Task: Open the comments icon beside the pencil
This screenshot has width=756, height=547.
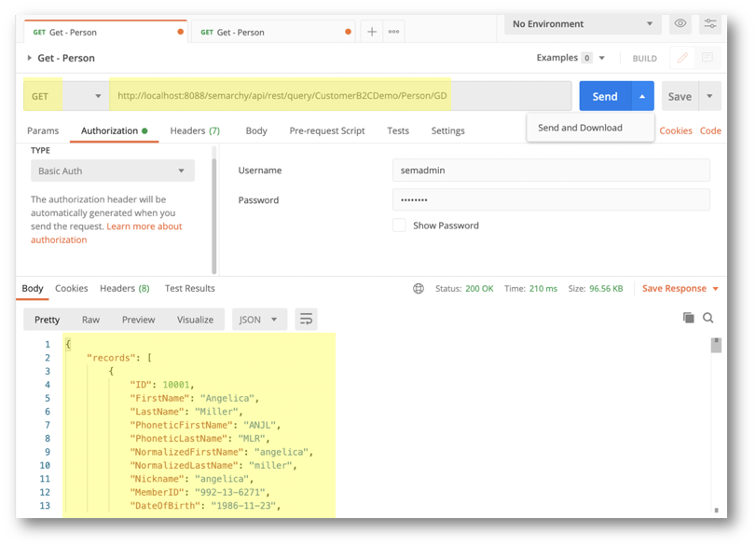Action: coord(708,58)
